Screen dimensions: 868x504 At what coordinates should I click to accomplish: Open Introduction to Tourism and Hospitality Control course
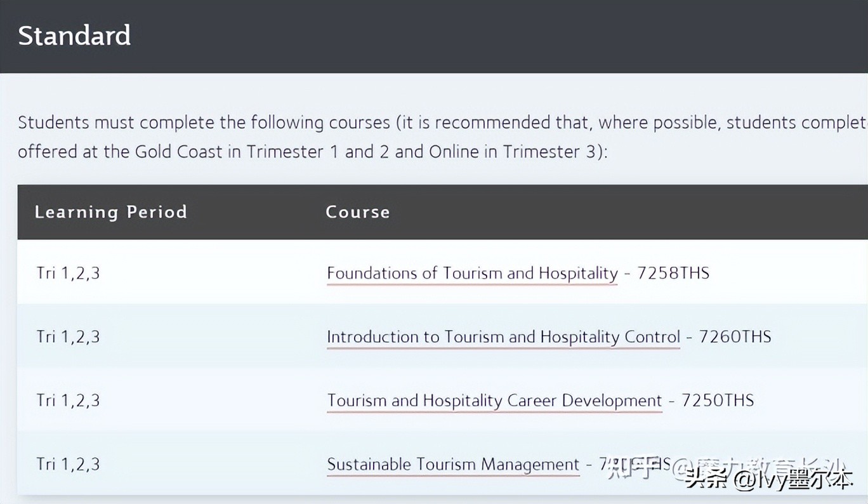(503, 337)
